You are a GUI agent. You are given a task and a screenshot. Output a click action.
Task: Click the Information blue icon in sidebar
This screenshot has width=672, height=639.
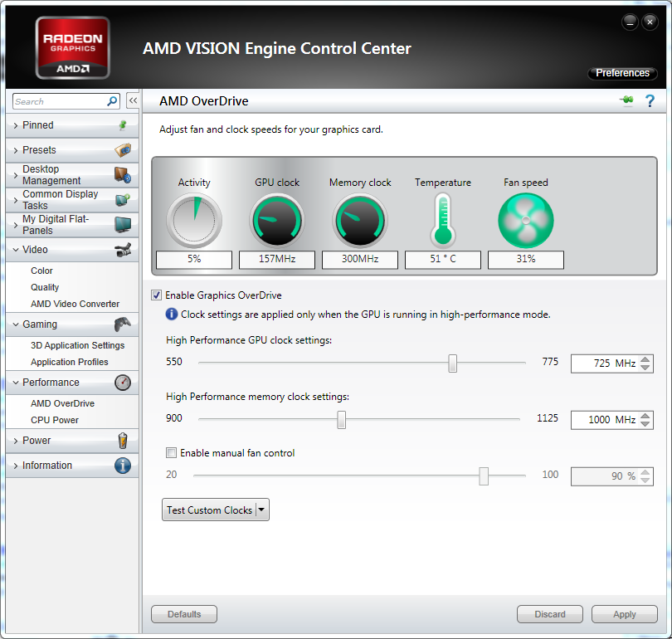(123, 466)
